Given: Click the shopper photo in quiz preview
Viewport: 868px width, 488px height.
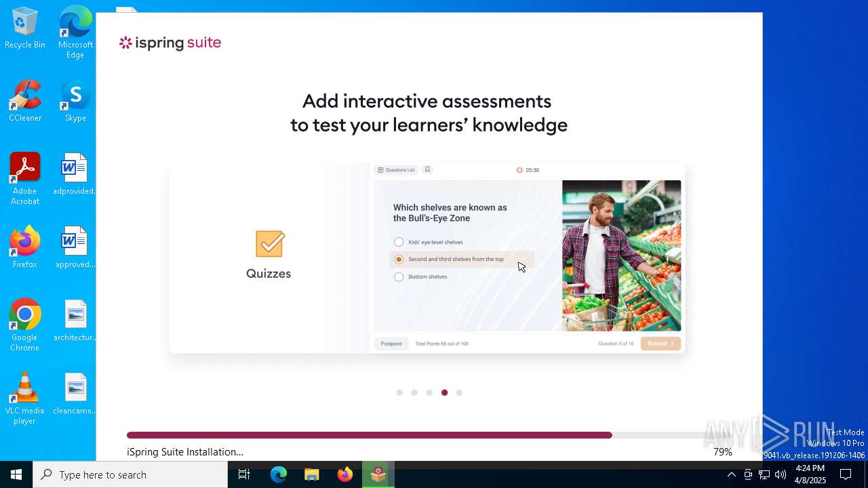Looking at the screenshot, I should pos(621,256).
